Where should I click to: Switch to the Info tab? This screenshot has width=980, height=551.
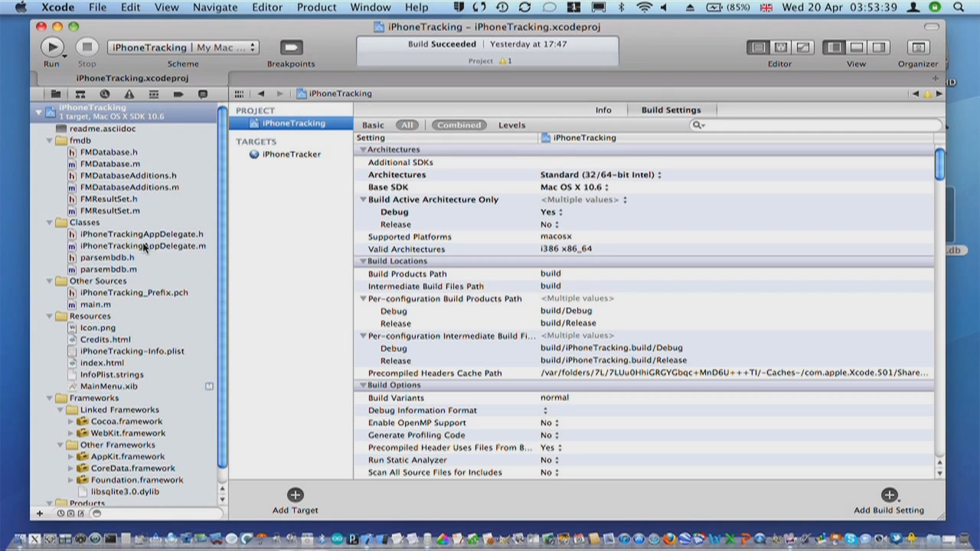point(603,110)
